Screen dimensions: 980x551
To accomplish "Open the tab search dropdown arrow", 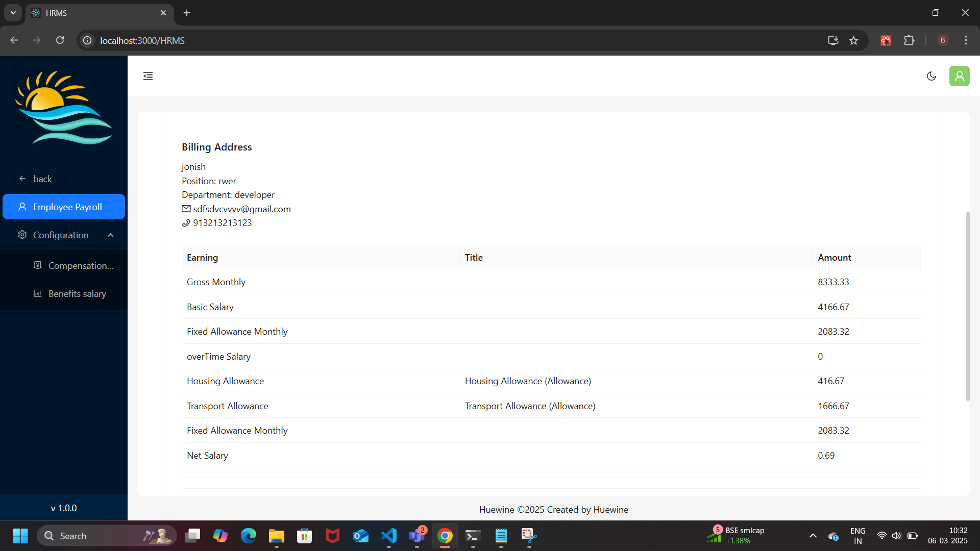I will 13,13.
